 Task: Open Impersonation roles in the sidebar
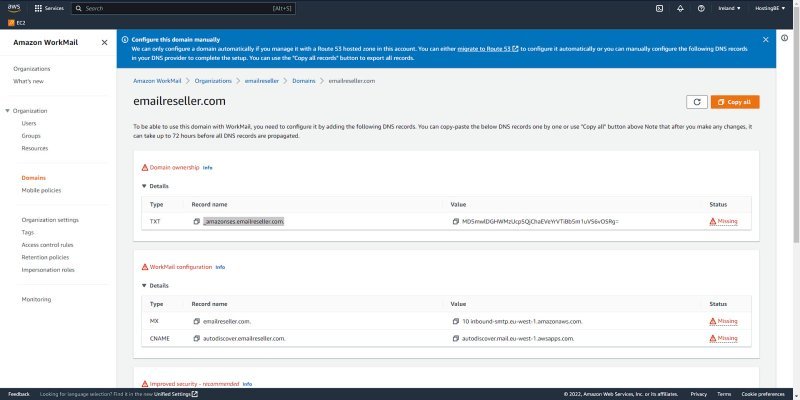(48, 270)
